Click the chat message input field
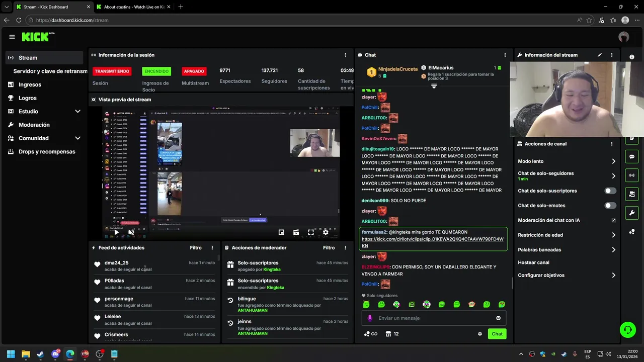Image resolution: width=644 pixels, height=362 pixels. tap(433, 318)
